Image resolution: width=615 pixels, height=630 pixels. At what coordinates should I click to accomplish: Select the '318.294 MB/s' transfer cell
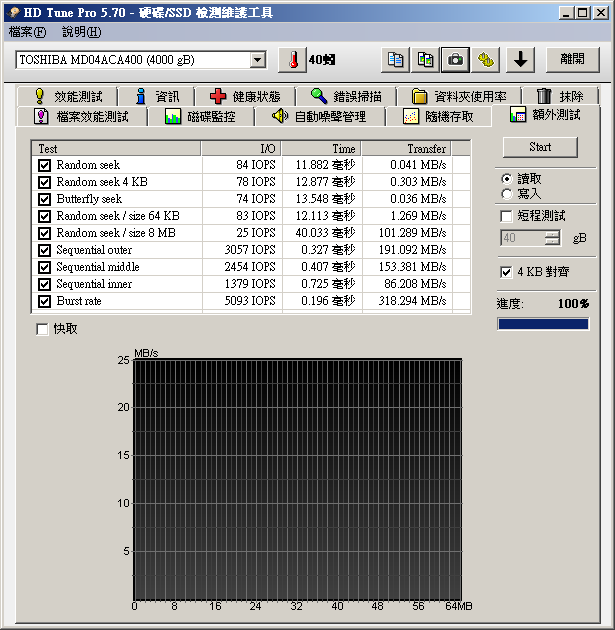pyautogui.click(x=413, y=301)
